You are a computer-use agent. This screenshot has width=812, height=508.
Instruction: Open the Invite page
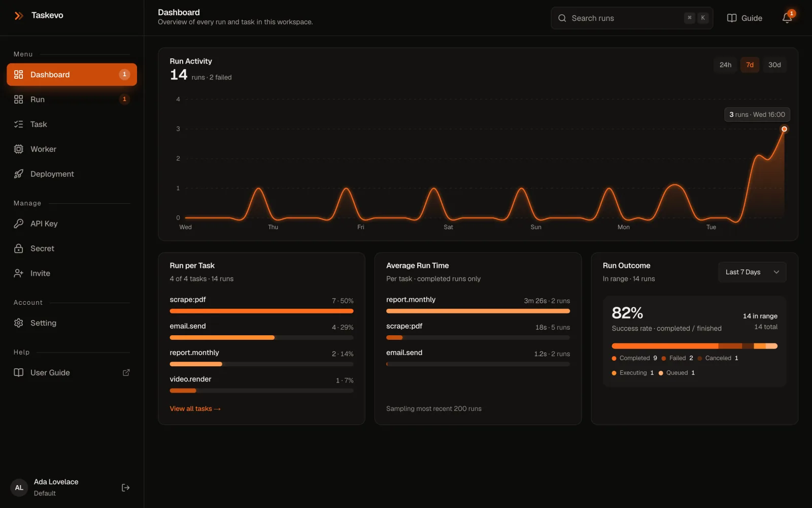[x=72, y=273]
